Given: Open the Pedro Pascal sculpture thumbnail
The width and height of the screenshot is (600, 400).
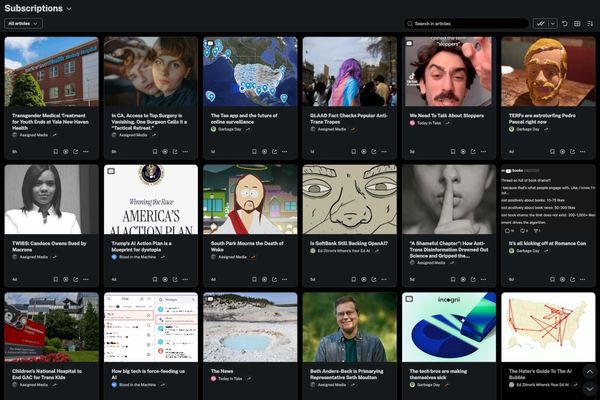Looking at the screenshot, I should [x=548, y=72].
